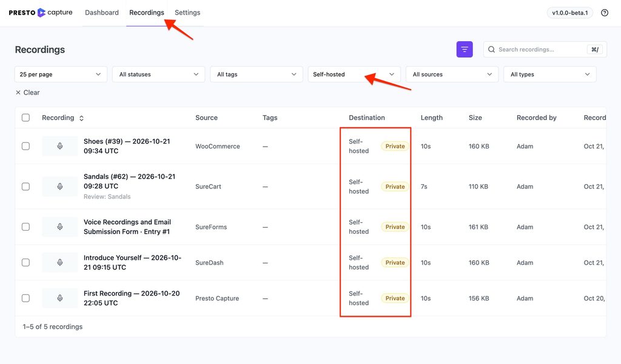
Task: Click the sort arrows beside Recording column
Action: point(81,118)
